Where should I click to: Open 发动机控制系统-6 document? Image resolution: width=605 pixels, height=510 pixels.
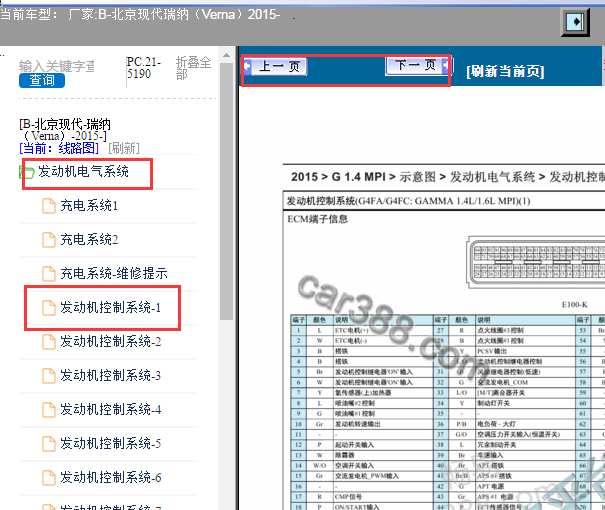point(110,477)
